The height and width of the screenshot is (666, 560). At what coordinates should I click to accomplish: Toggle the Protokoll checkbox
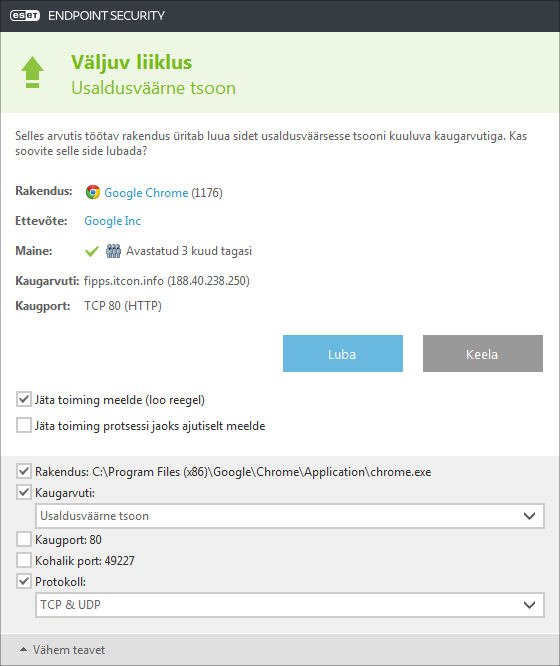[24, 581]
